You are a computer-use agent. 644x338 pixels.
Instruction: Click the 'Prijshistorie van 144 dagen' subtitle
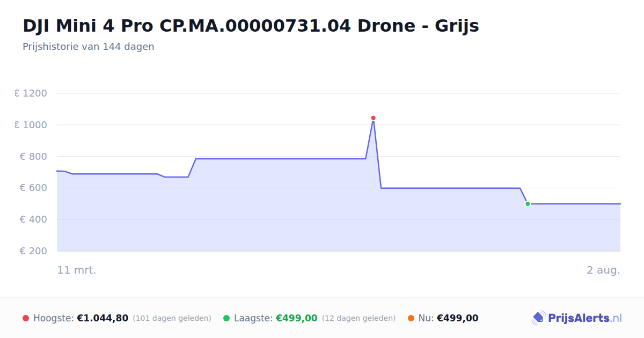pos(89,47)
